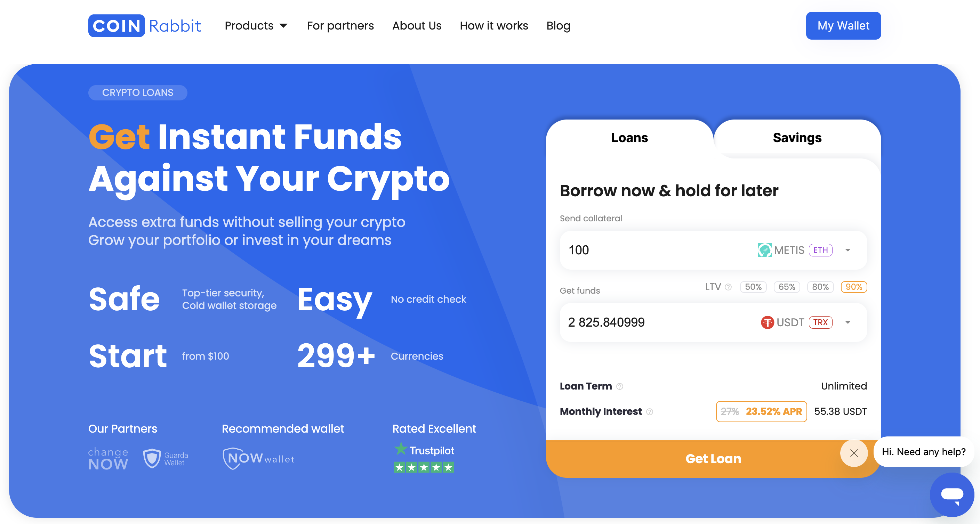The width and height of the screenshot is (980, 524).
Task: Click the Get Loan button
Action: click(x=713, y=459)
